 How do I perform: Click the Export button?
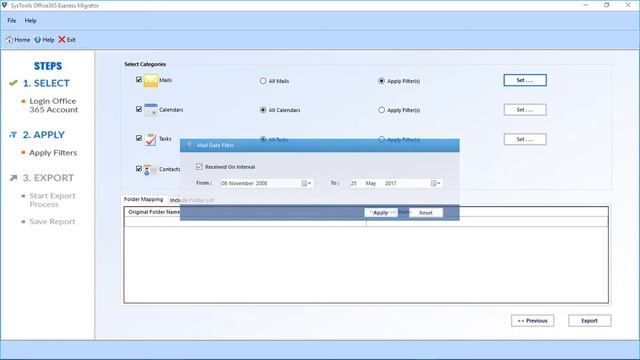[x=589, y=320]
